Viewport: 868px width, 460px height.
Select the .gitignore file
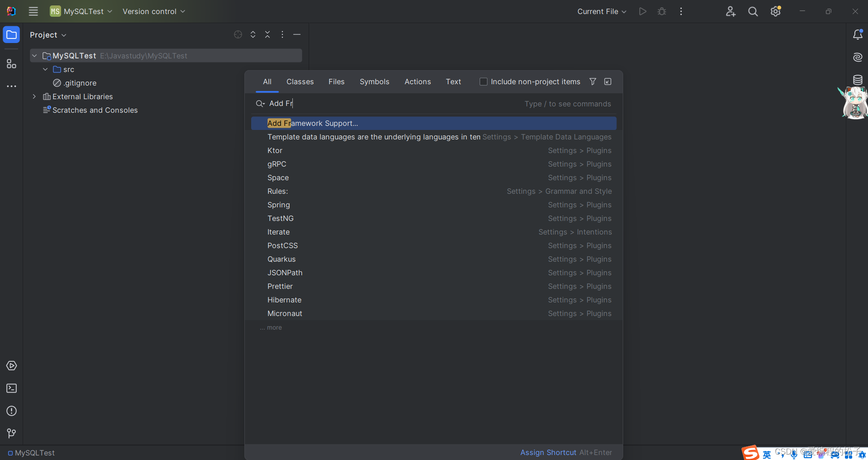[75, 83]
